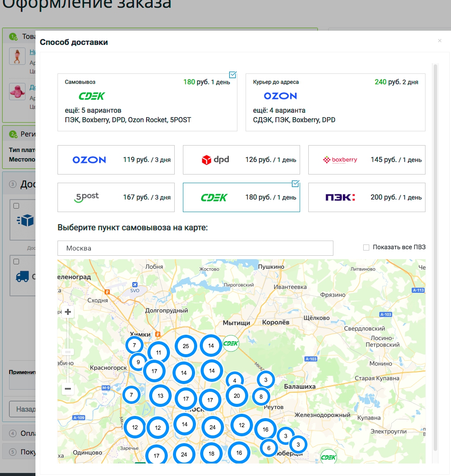The image size is (451, 476).
Task: Open the map cluster marked 4
Action: point(235,380)
